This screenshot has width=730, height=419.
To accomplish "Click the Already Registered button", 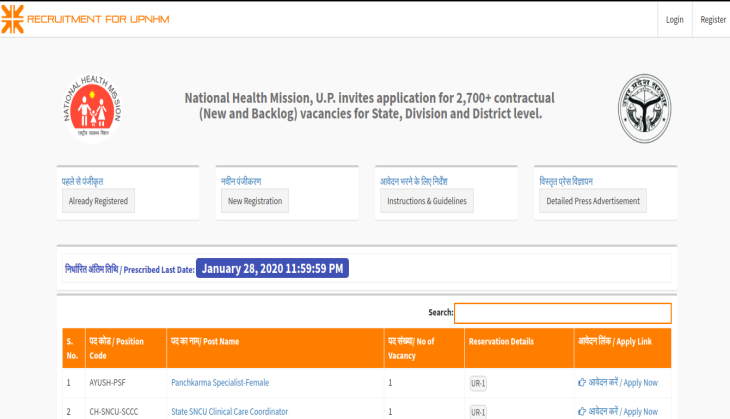I will (x=98, y=201).
